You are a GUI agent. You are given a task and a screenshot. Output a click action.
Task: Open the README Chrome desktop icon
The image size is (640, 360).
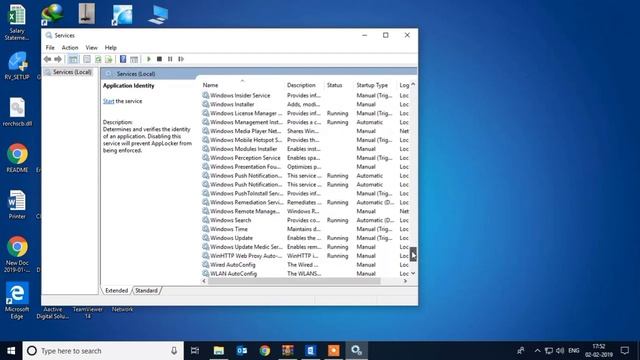tap(17, 158)
